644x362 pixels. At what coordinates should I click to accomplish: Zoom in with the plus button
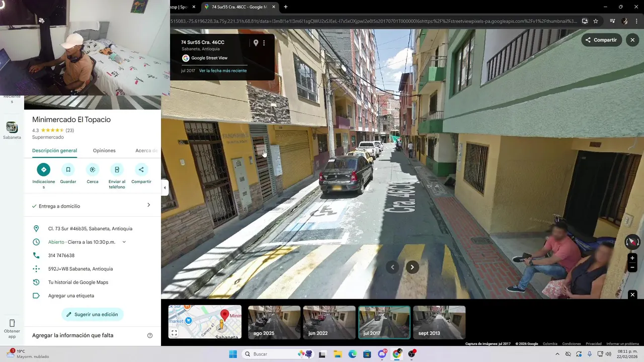(x=632, y=258)
